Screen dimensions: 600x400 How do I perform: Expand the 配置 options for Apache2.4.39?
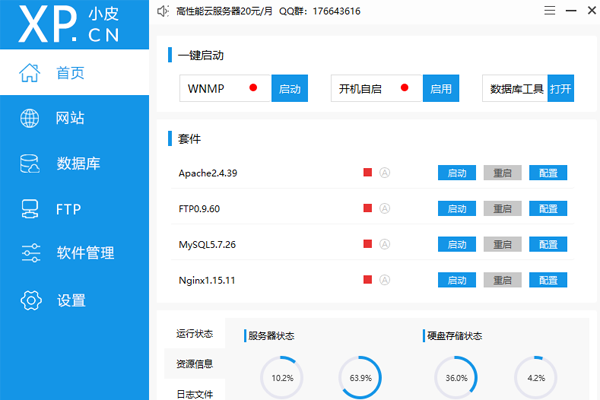click(x=547, y=173)
